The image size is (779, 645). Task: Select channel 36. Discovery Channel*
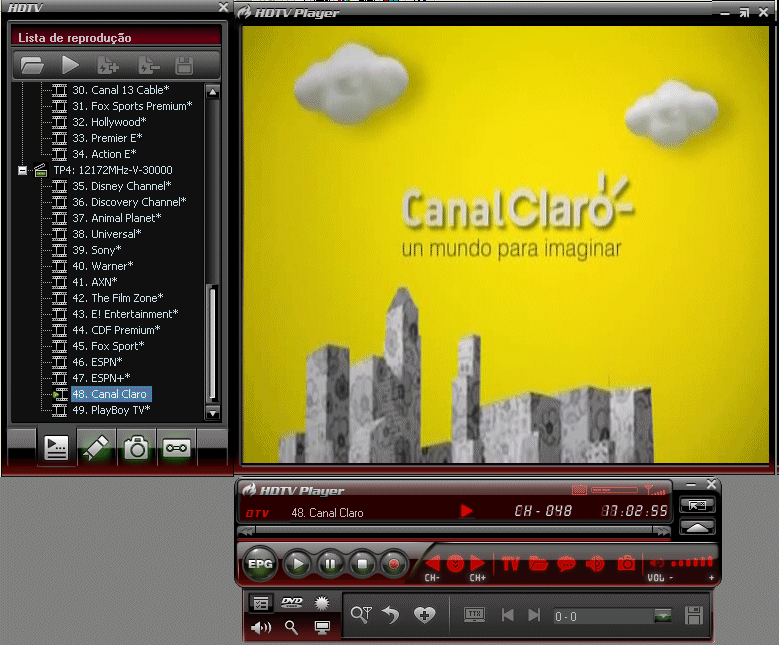point(129,202)
